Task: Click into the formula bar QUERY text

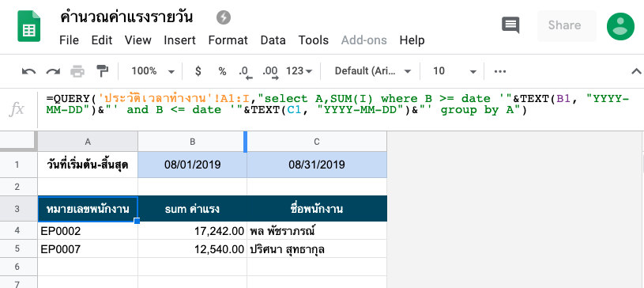Action: [x=337, y=104]
